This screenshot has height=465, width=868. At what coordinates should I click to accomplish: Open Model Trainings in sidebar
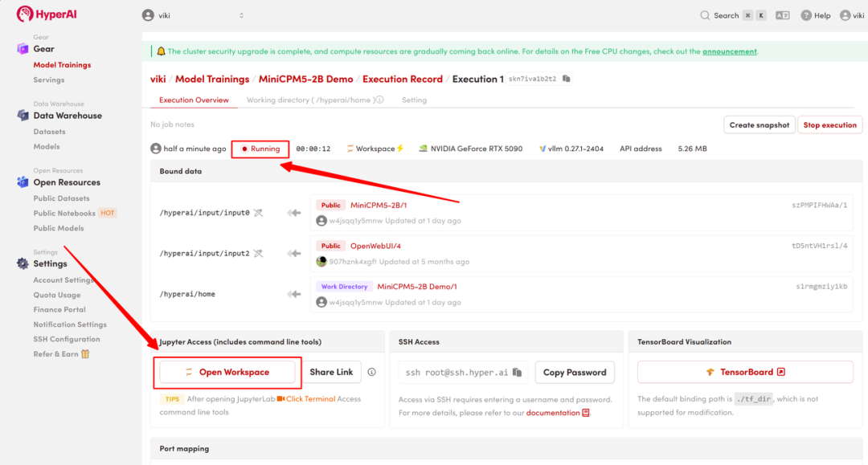pos(62,65)
